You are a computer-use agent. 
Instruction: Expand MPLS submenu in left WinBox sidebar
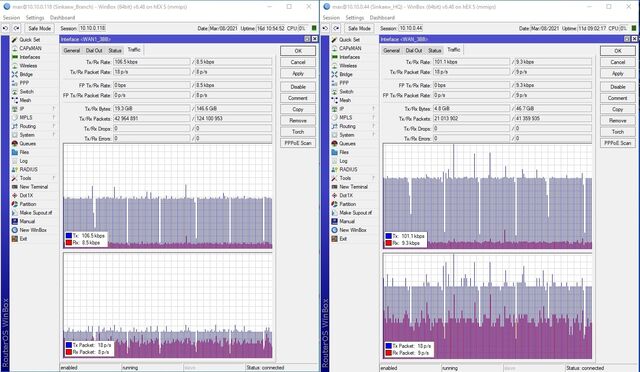point(53,117)
